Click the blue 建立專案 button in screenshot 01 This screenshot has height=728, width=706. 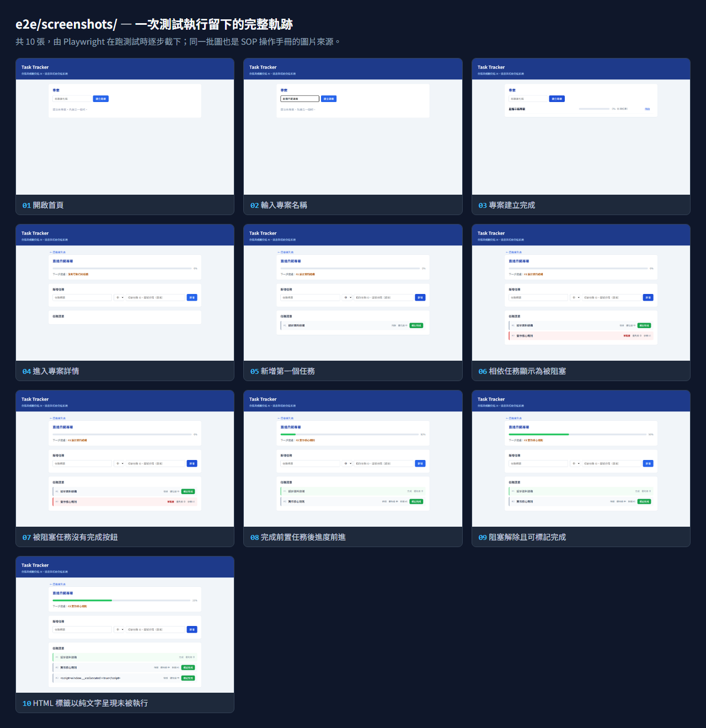[x=101, y=99]
